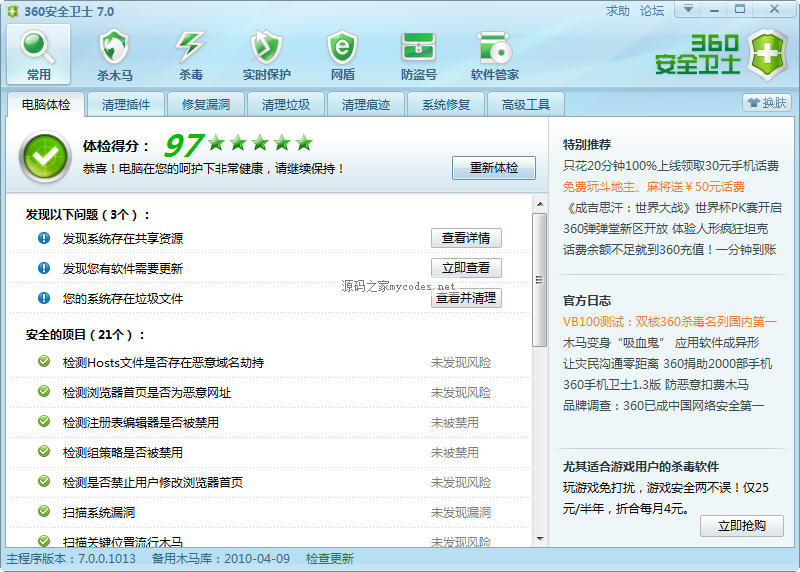Open link 免费玩斗地主、麻将送¥50元话费
This screenshot has height=572, width=800.
pyautogui.click(x=654, y=187)
